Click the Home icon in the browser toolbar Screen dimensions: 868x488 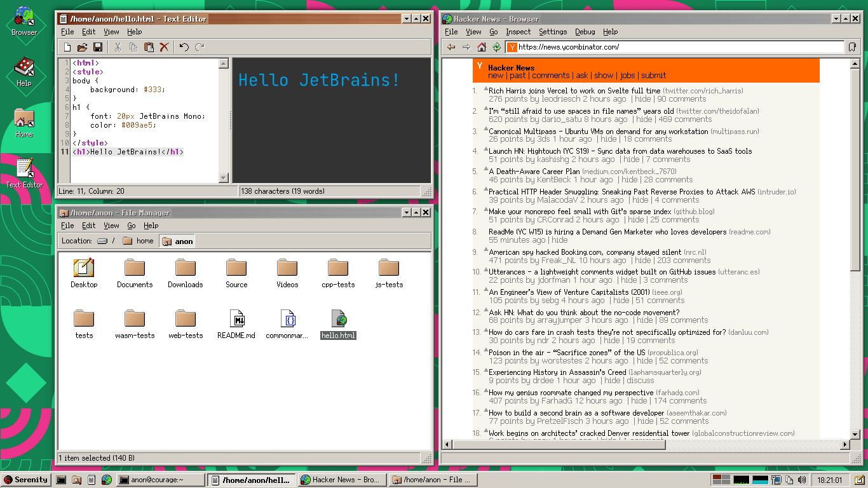482,47
